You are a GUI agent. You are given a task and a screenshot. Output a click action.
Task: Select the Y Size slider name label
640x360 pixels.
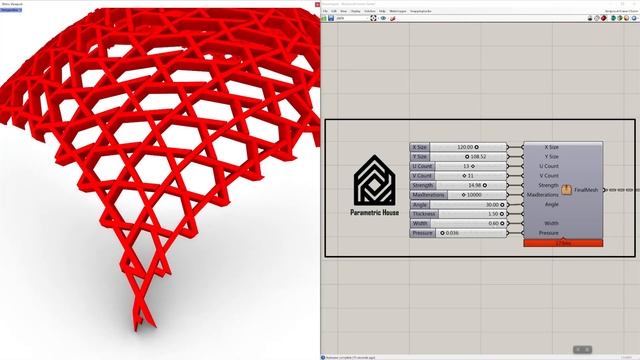pyautogui.click(x=420, y=157)
